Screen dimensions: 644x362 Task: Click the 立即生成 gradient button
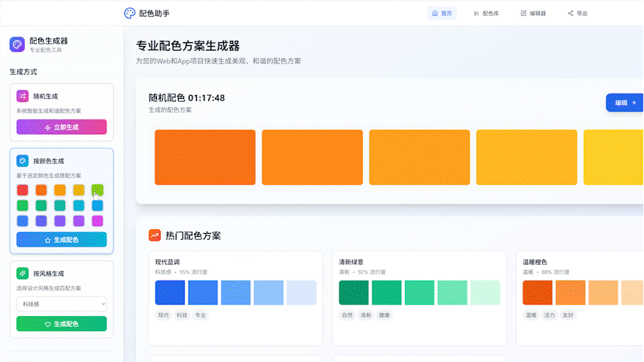(62, 127)
